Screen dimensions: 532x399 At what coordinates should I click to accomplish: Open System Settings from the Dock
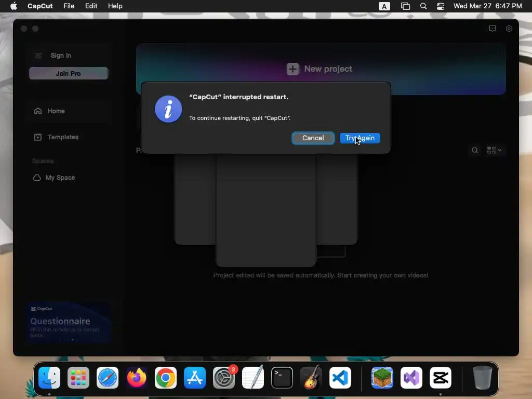[224, 378]
